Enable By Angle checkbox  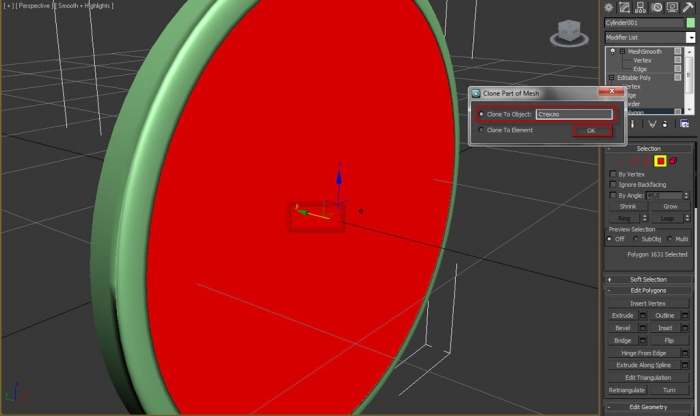tap(612, 195)
